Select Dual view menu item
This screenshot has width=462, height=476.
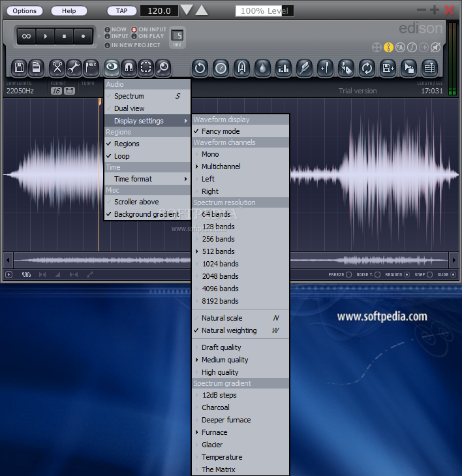click(147, 108)
